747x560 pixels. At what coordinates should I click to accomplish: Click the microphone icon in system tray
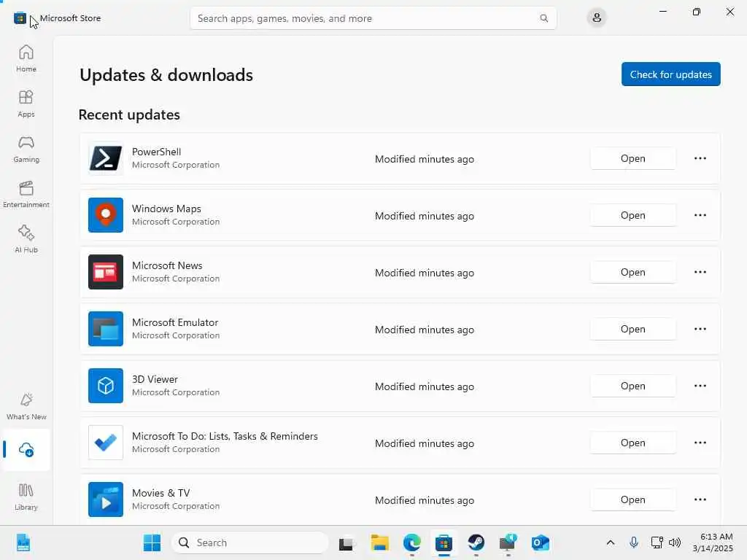point(634,542)
